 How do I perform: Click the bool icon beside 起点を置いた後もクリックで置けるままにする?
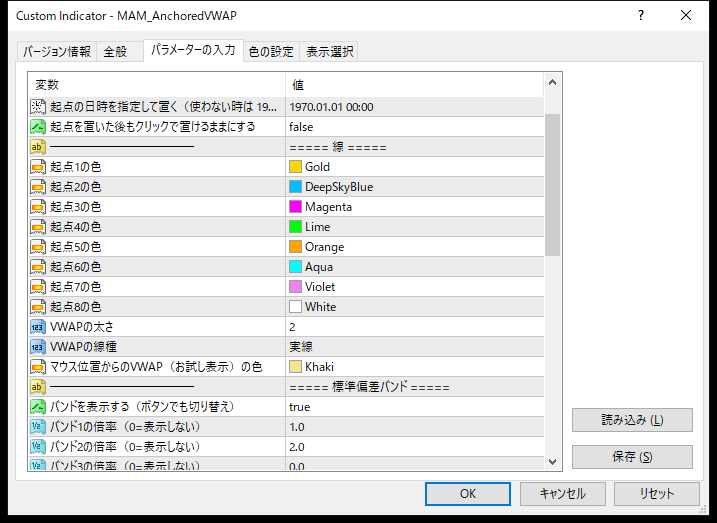coord(38,127)
